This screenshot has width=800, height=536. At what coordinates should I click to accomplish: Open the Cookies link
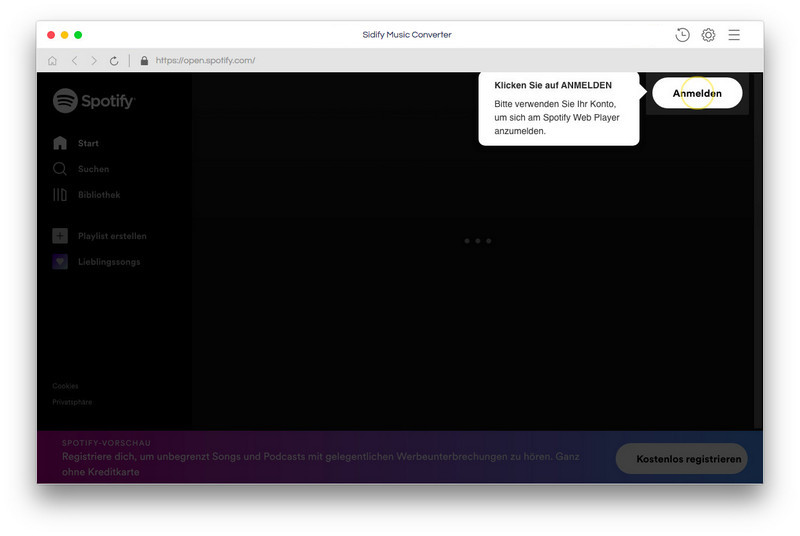click(x=65, y=386)
